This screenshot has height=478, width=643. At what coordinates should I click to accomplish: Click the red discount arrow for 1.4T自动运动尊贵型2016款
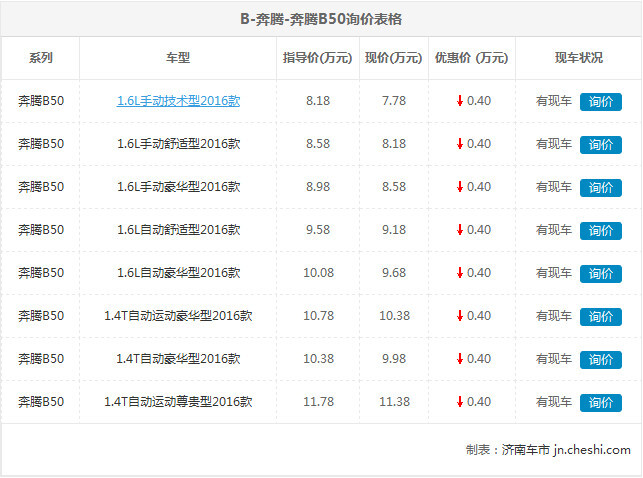460,402
